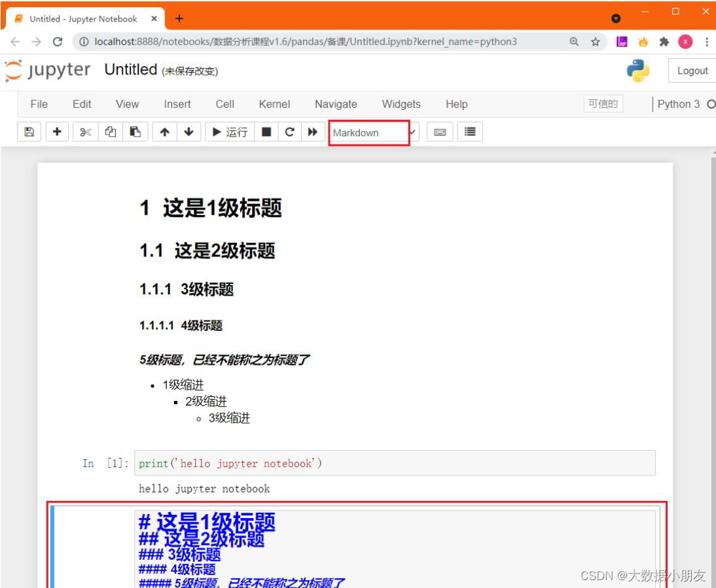The height and width of the screenshot is (588, 716).
Task: Paste cells below icon
Action: [135, 132]
